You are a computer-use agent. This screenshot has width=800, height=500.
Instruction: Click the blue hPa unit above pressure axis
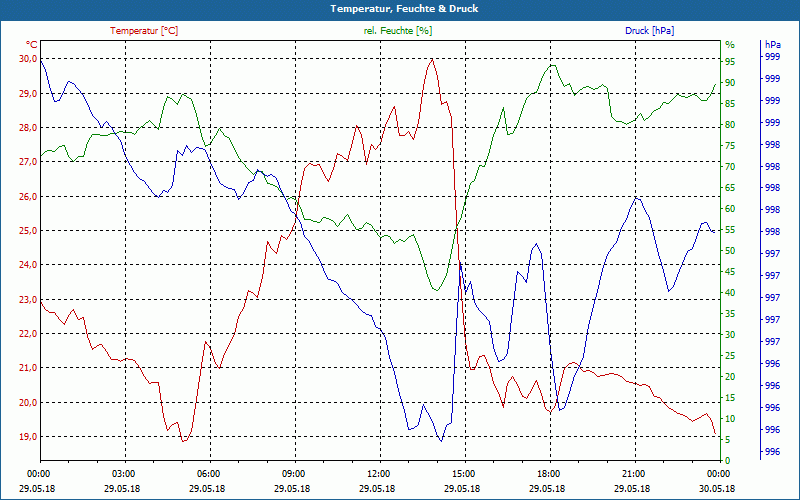[x=772, y=45]
